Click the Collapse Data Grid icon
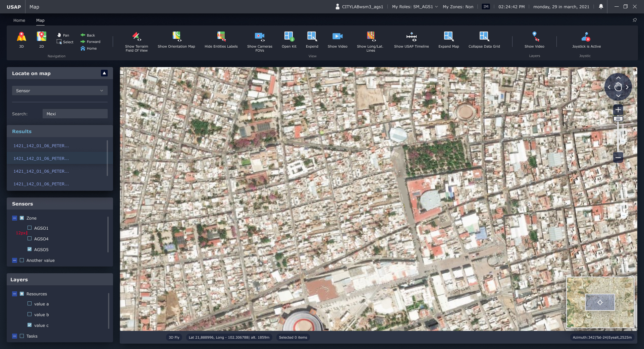644x349 pixels. tap(484, 37)
